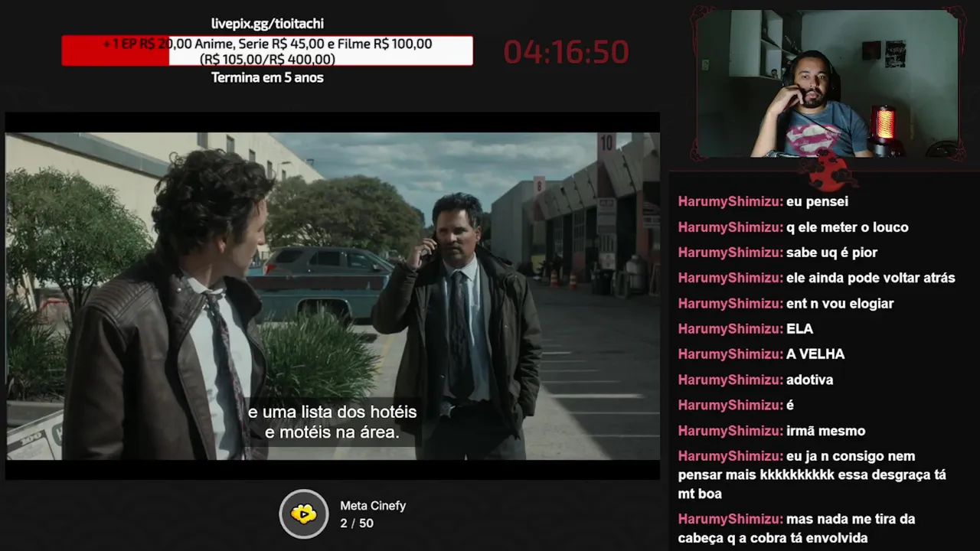Click HarumyShimizu username beside 'adotiva'
Image resolution: width=980 pixels, height=551 pixels.
[730, 380]
